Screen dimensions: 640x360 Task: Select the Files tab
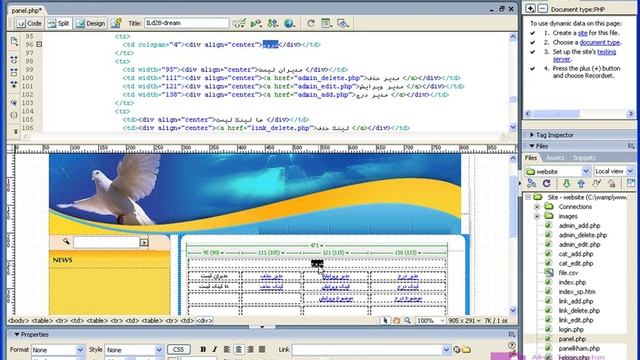tap(531, 158)
